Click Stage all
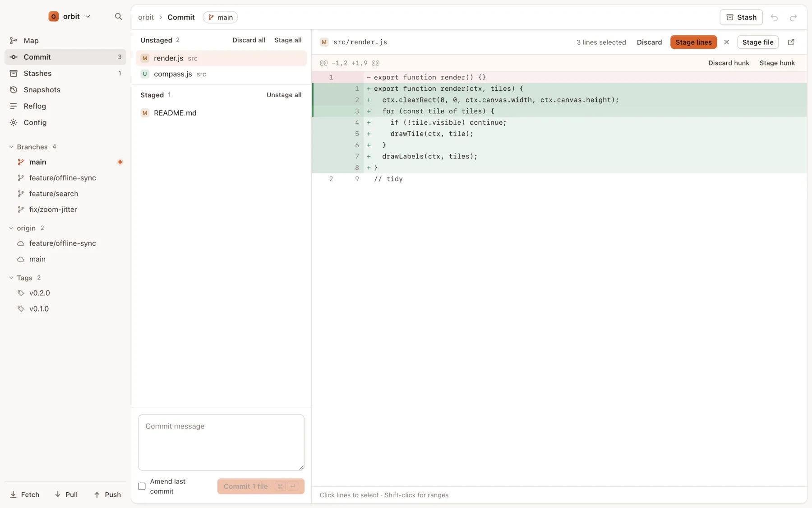This screenshot has height=508, width=812. tap(288, 40)
